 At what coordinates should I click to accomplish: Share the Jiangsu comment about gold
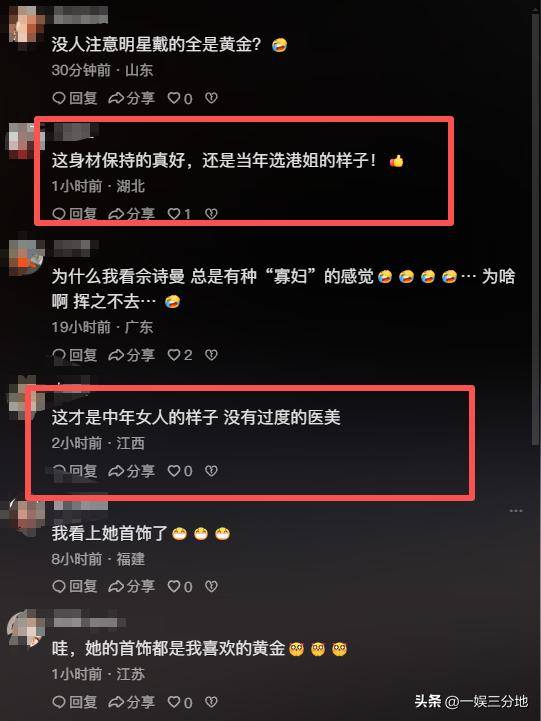pos(131,702)
